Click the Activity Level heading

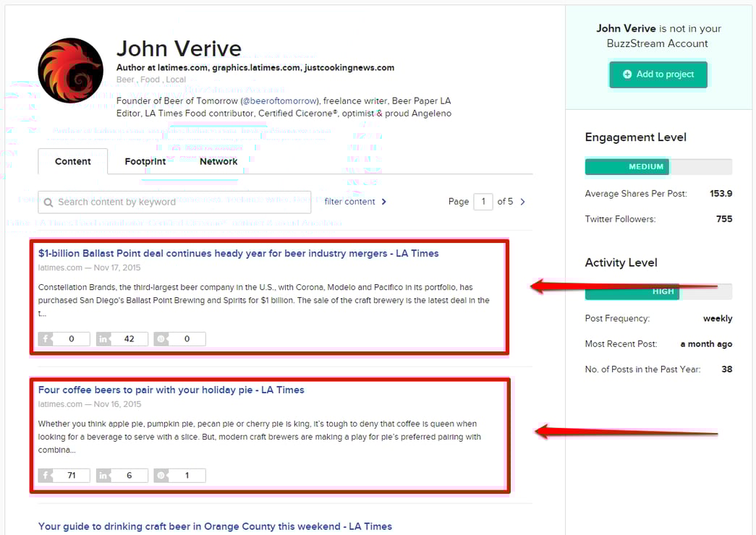(x=621, y=262)
